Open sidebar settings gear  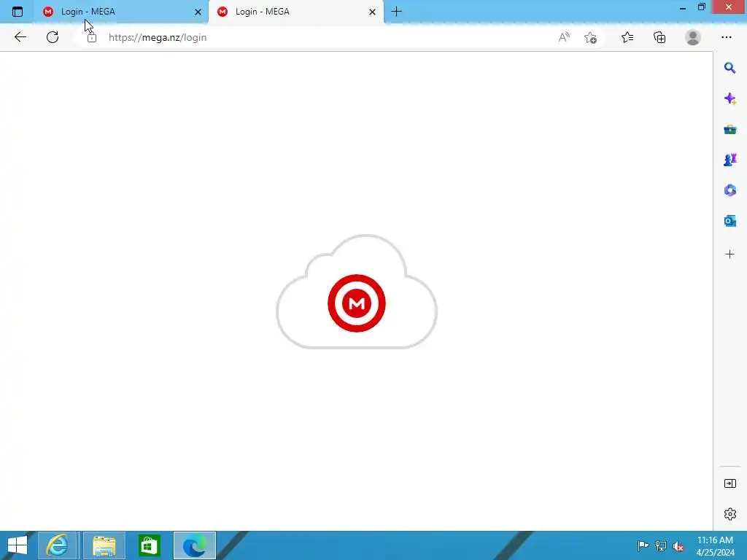(x=729, y=514)
